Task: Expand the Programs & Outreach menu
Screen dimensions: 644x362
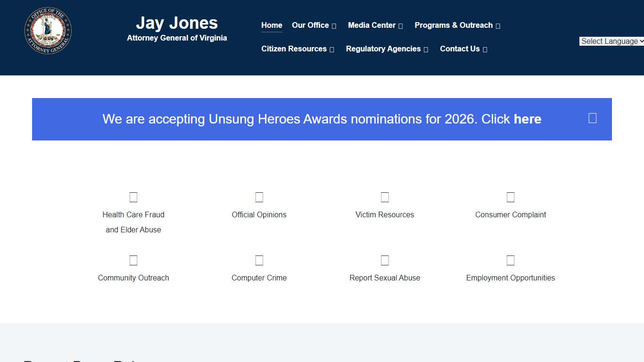Action: pyautogui.click(x=457, y=25)
